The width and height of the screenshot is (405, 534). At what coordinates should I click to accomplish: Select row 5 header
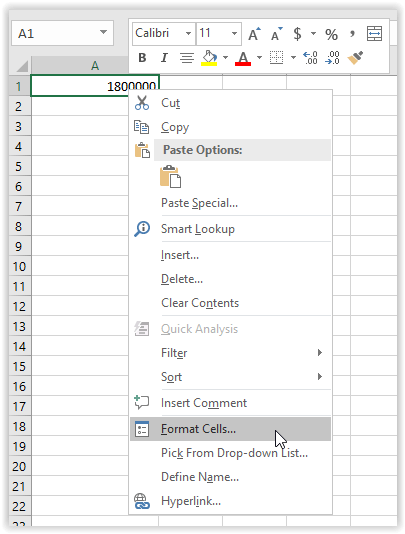(19, 166)
